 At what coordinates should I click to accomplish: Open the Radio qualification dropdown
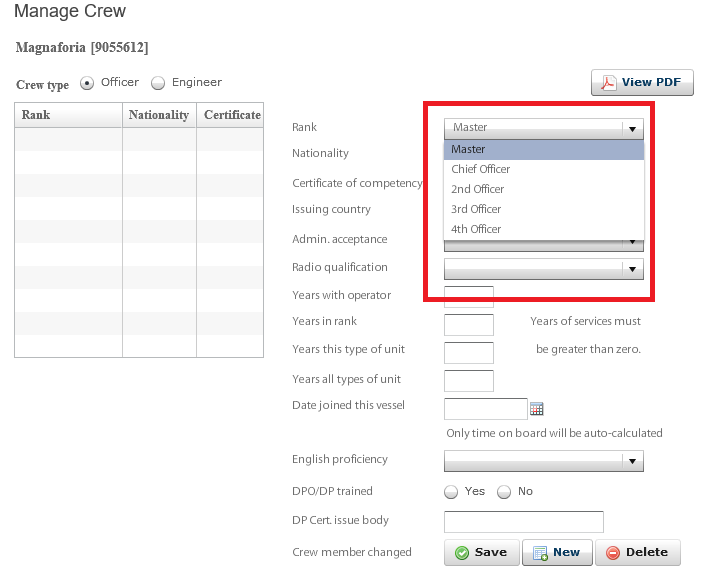(x=544, y=269)
